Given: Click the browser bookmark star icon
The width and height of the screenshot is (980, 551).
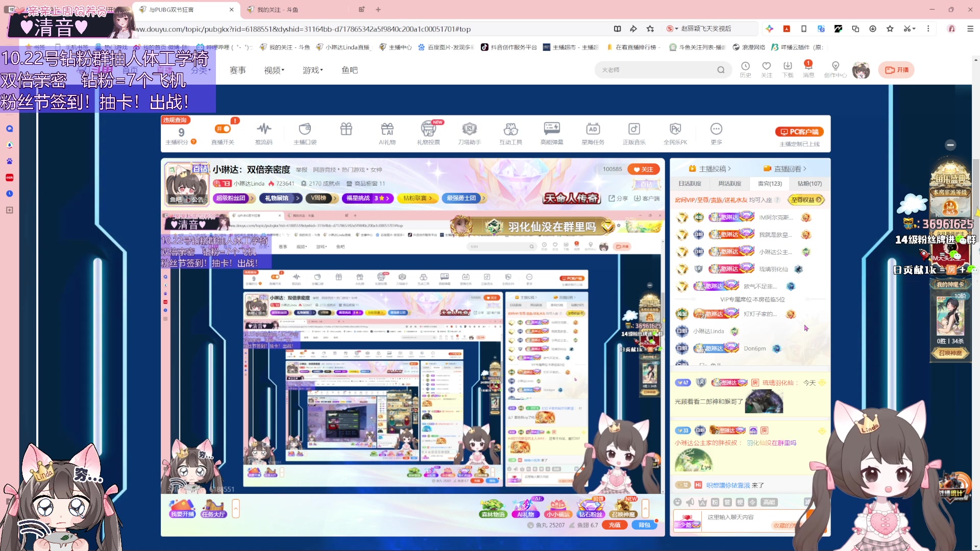Looking at the screenshot, I should pos(650,29).
